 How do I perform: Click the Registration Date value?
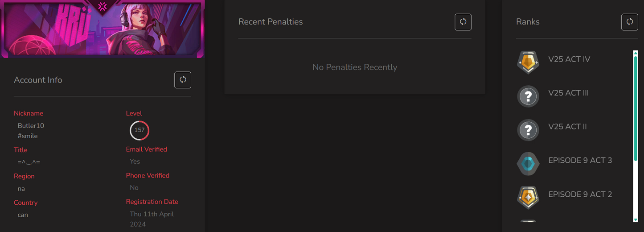click(x=152, y=219)
